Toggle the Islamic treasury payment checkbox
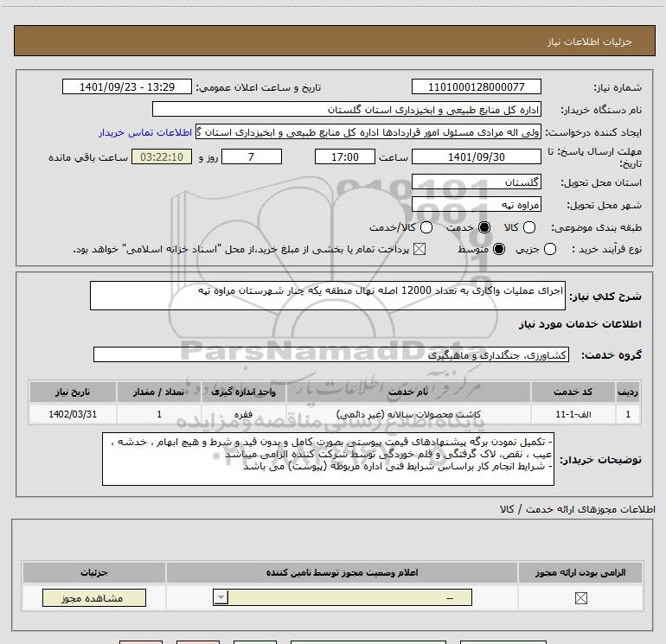This screenshot has width=666, height=644. pos(419,249)
